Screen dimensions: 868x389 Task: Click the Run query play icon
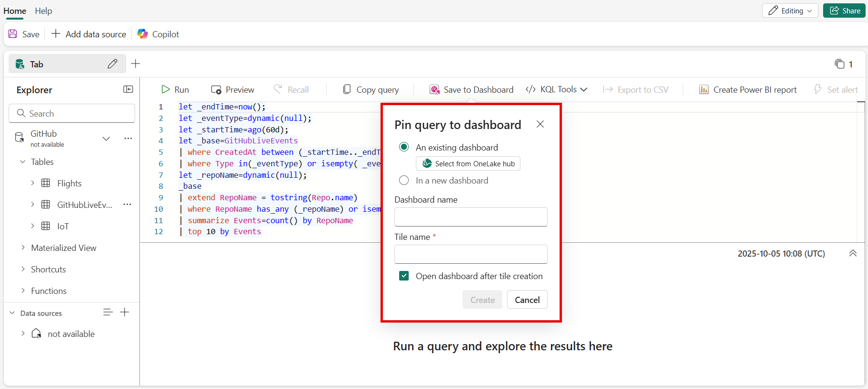tap(166, 89)
